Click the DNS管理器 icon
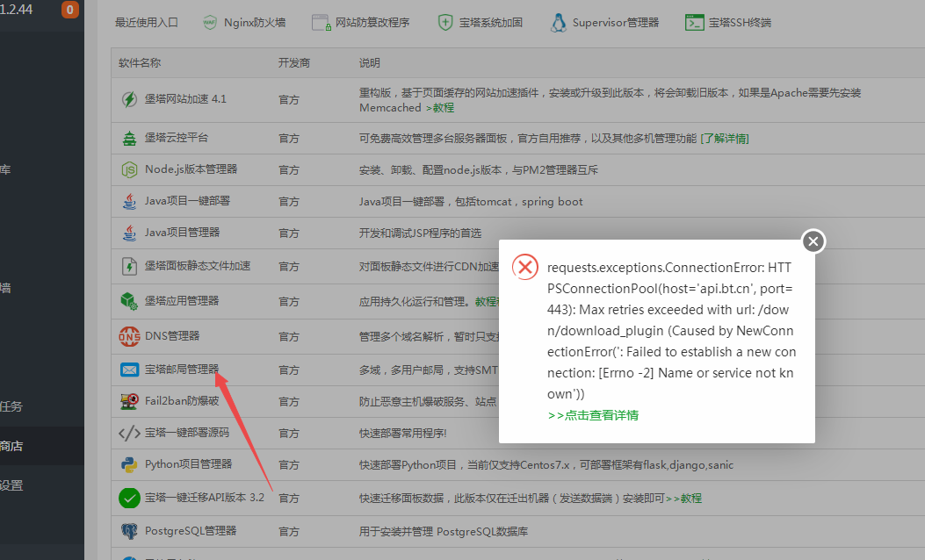This screenshot has height=560, width=925. pyautogui.click(x=128, y=337)
